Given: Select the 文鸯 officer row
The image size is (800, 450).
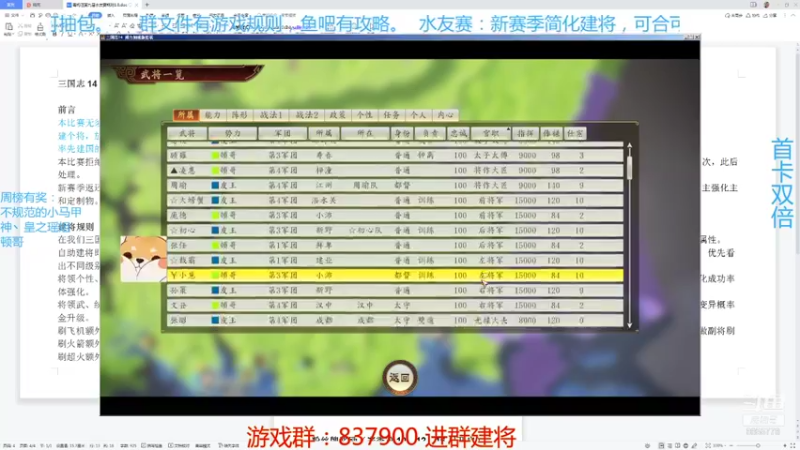Looking at the screenshot, I should point(395,305).
